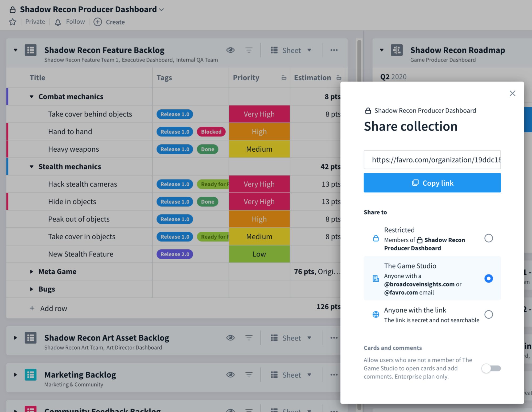Choose Anyone with the link sharing
This screenshot has height=412, width=532.
click(489, 314)
